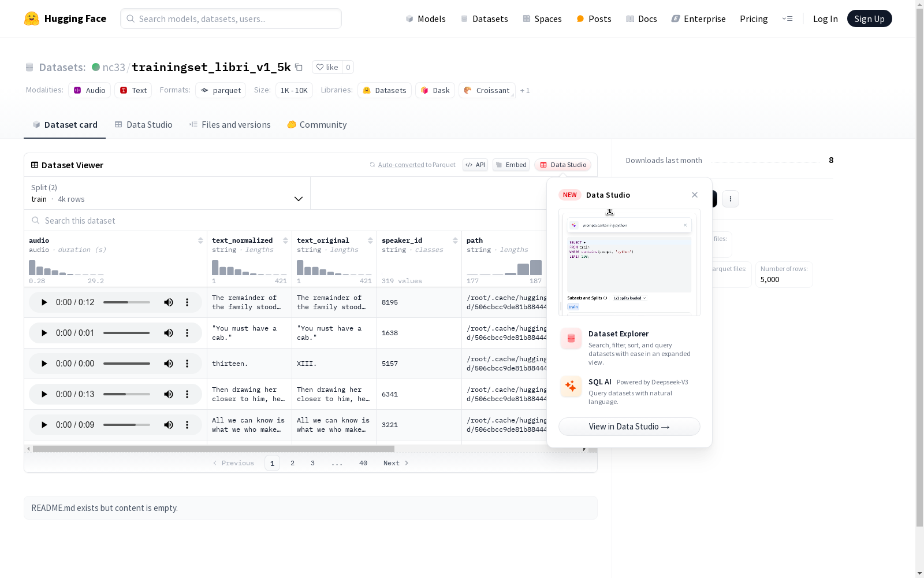Screen dimensions: 924x578
Task: Mute the audio in the 0:13 row
Action: pyautogui.click(x=169, y=394)
